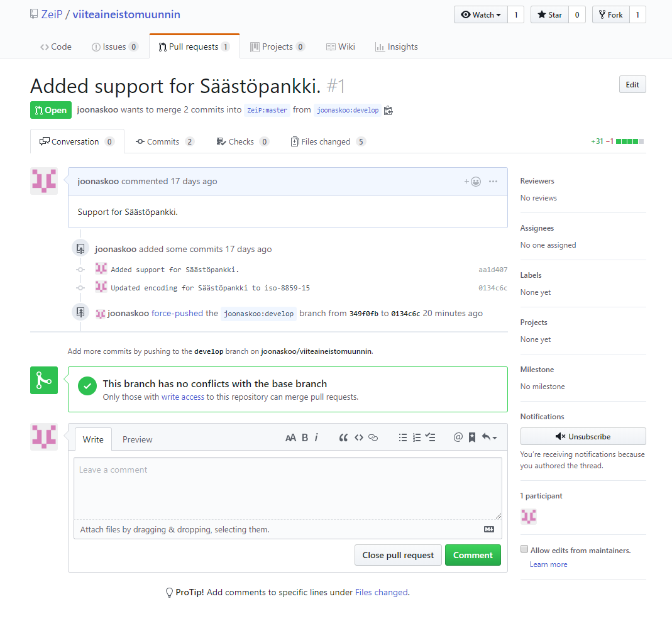Click the Leave a comment text area
The width and height of the screenshot is (672, 621).
(x=287, y=487)
